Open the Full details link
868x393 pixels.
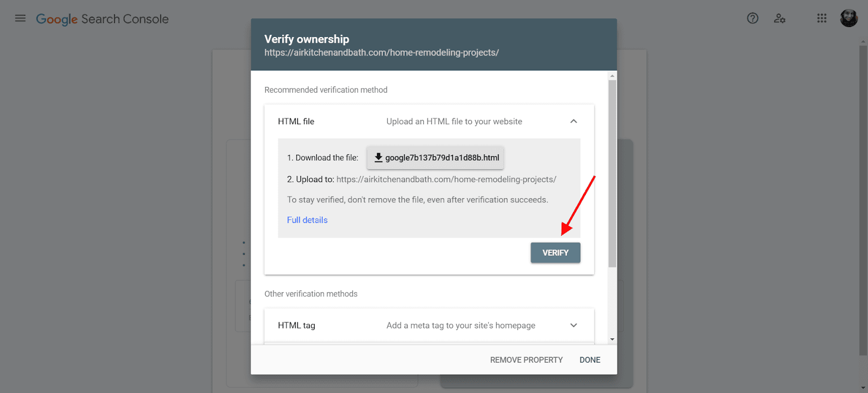(x=307, y=220)
